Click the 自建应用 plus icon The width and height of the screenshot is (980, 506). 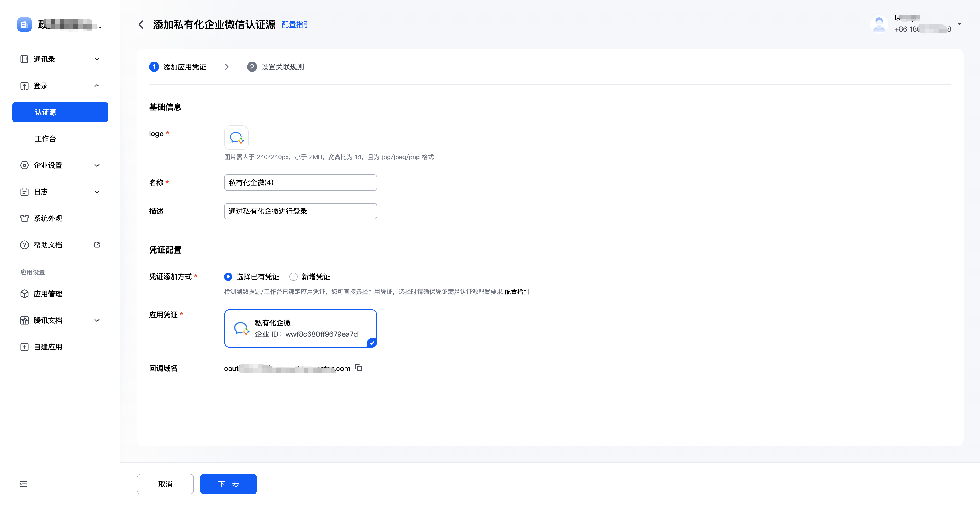coord(24,347)
